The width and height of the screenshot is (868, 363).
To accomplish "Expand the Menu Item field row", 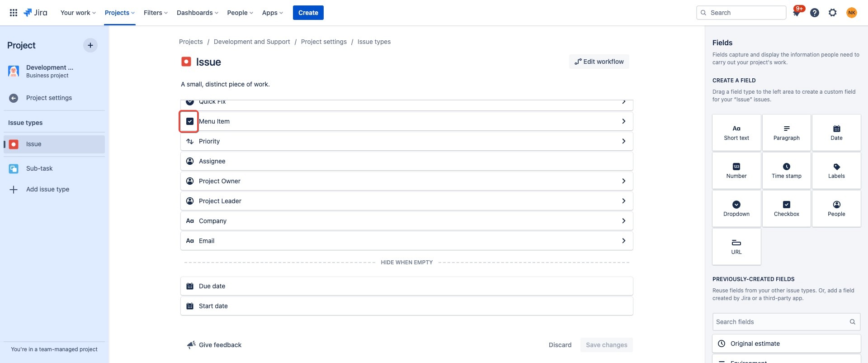I will pyautogui.click(x=407, y=121).
